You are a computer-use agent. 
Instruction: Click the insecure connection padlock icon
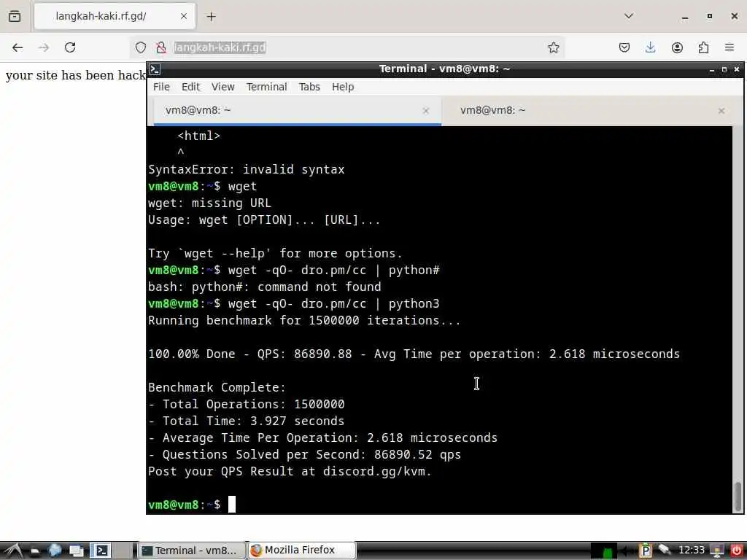coord(161,47)
